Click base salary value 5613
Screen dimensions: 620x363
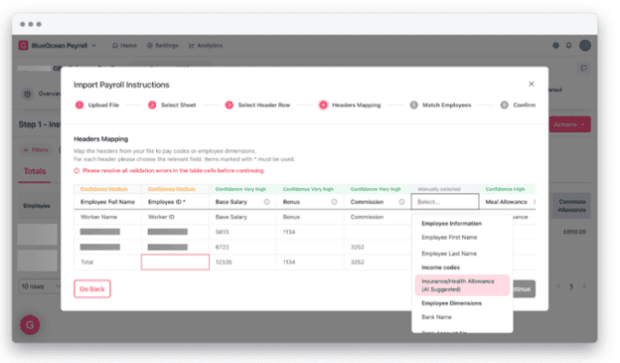[222, 232]
